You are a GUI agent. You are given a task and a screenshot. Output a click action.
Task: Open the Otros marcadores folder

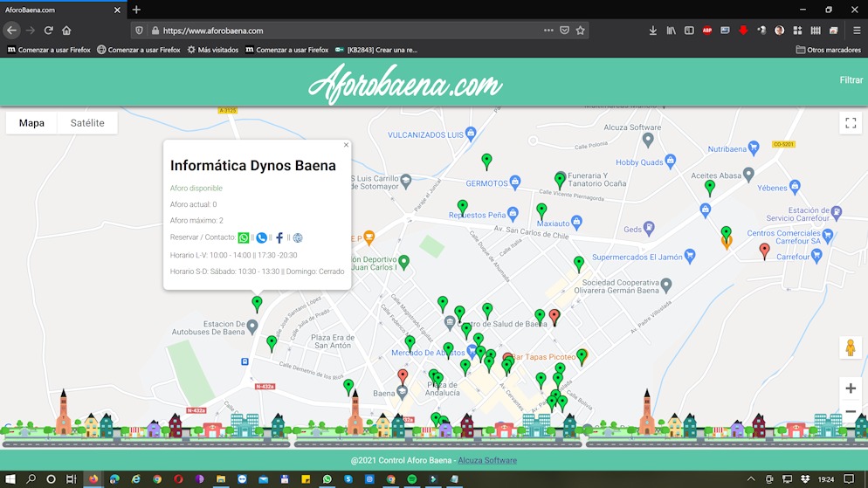click(x=828, y=50)
